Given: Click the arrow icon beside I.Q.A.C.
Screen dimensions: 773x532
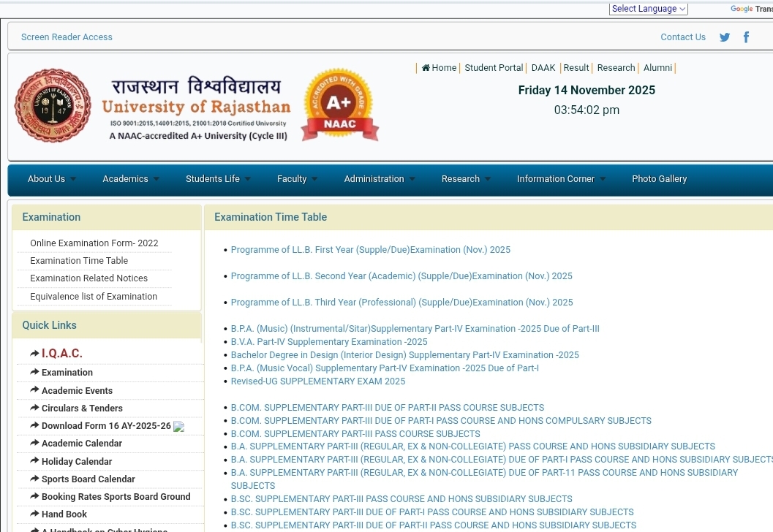Looking at the screenshot, I should (x=34, y=354).
